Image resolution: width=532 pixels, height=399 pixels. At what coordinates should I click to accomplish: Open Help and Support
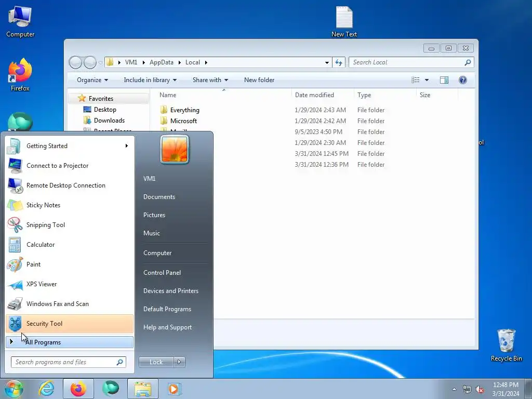[167, 327]
